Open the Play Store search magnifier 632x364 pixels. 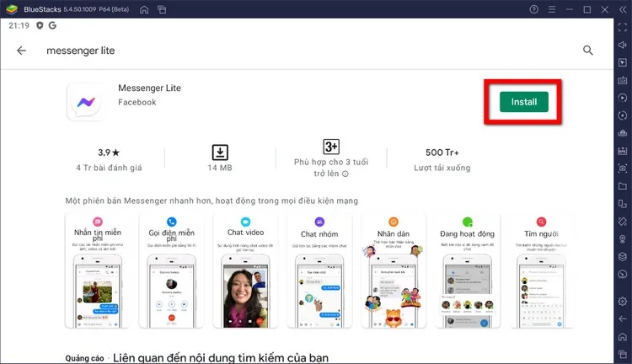tap(587, 51)
